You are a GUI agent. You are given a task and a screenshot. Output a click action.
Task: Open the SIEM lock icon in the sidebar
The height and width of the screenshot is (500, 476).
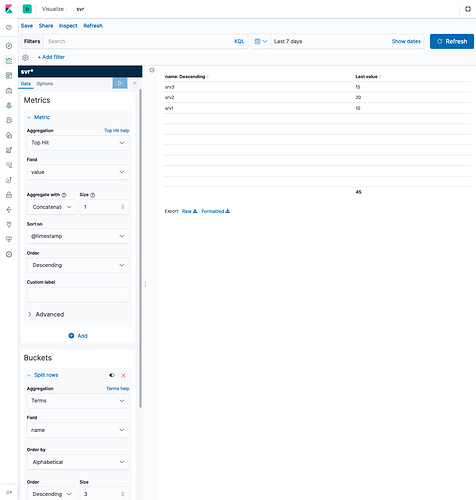click(x=9, y=195)
